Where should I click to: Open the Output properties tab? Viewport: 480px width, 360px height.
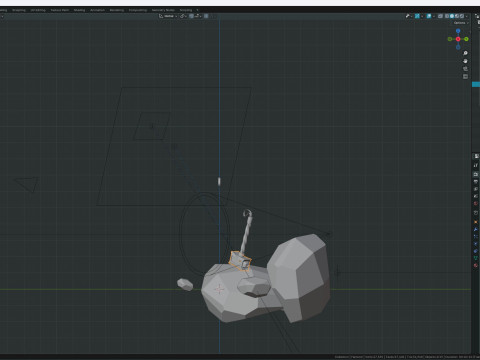(x=476, y=182)
